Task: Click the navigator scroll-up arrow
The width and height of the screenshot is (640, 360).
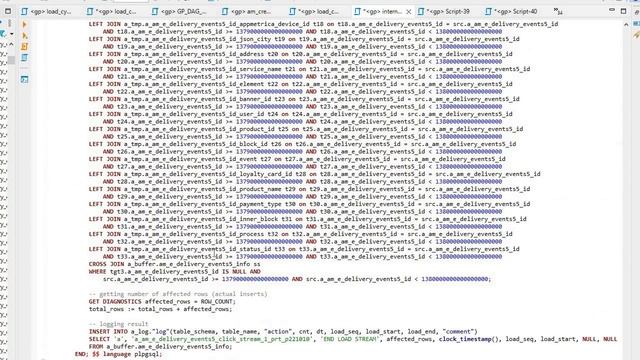Action: (x=11, y=44)
